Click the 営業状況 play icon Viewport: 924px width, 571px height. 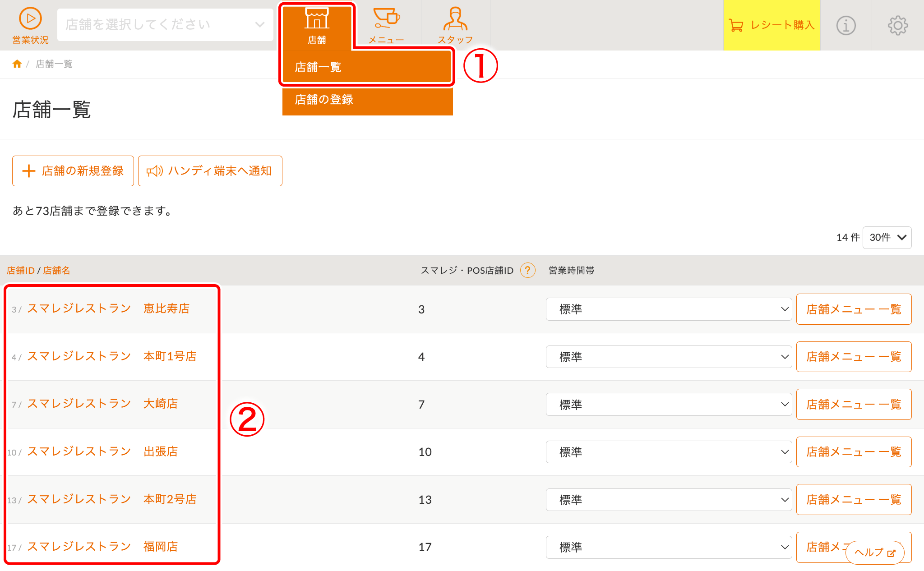pos(30,19)
